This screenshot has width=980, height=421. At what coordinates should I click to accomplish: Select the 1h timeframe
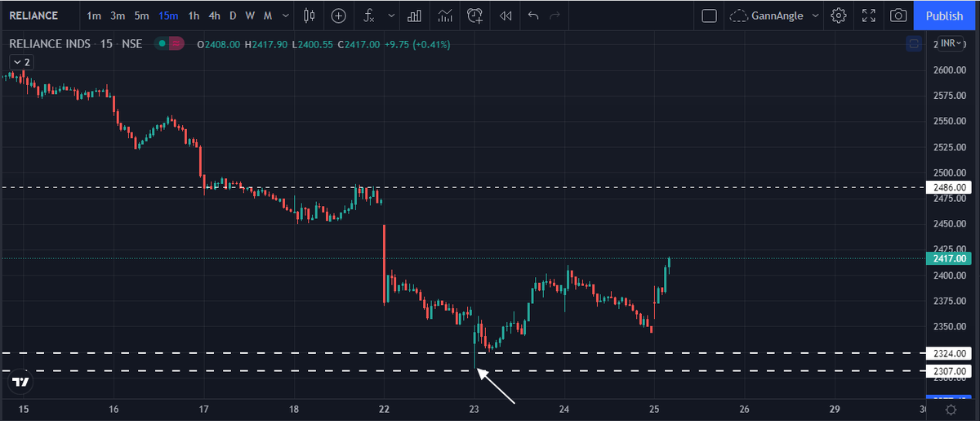(x=194, y=16)
